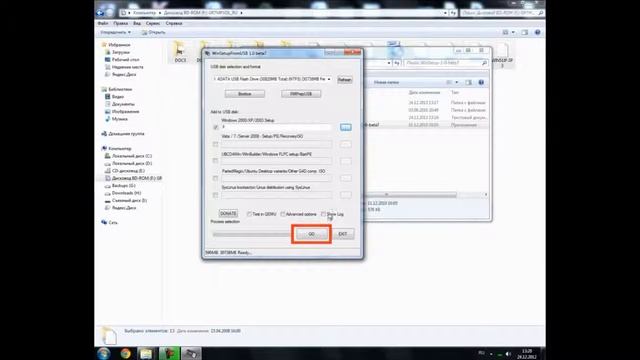The width and height of the screenshot is (640, 360).
Task: Click the GO button in WinSetupFromUSB
Action: tap(311, 234)
